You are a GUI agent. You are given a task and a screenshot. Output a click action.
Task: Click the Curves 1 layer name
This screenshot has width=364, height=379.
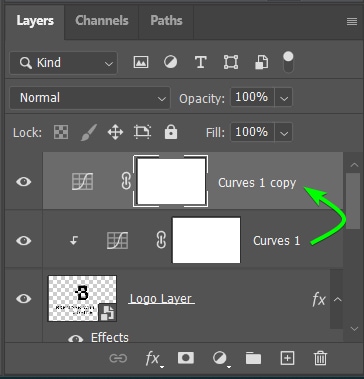click(x=276, y=241)
